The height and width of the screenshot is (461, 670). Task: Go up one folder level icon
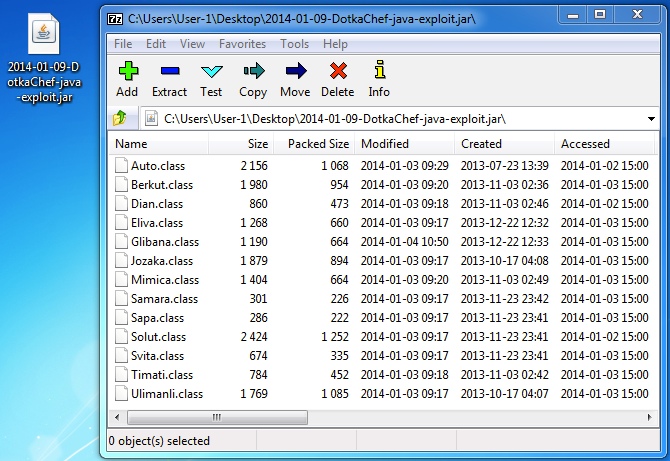[x=121, y=118]
